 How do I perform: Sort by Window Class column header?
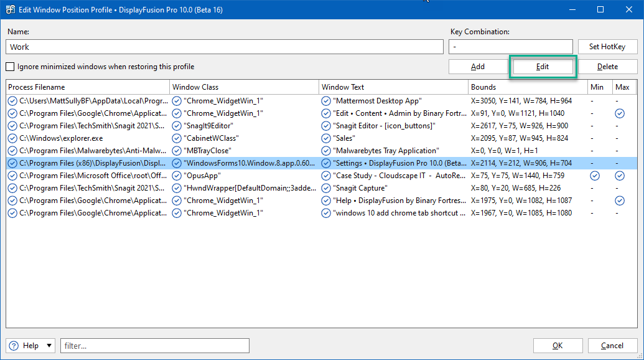pos(244,87)
